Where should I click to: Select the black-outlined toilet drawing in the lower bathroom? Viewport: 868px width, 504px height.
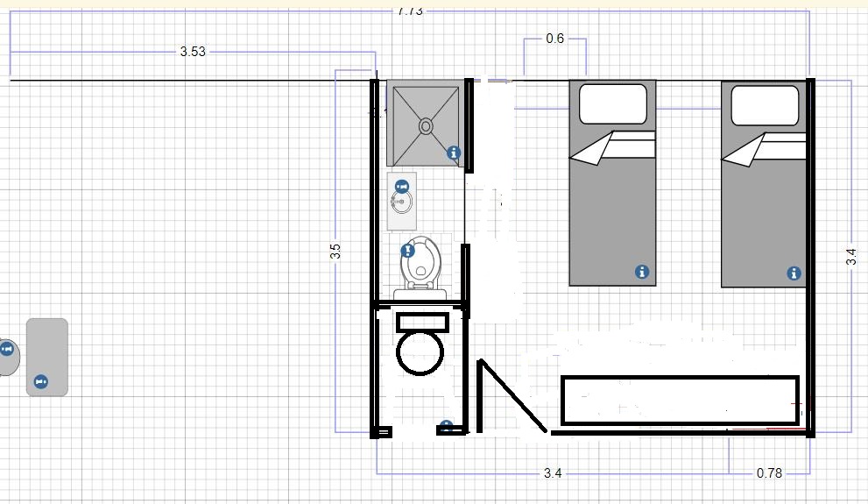[421, 344]
